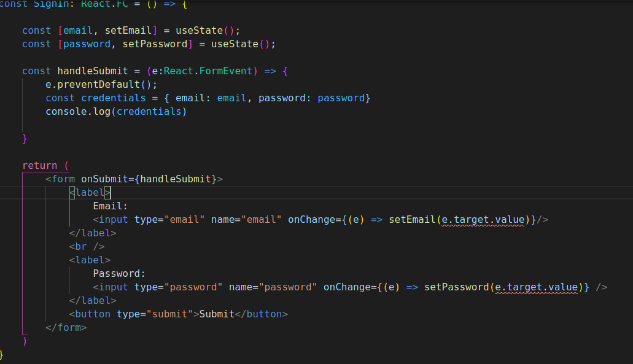The width and height of the screenshot is (633, 364).
Task: Click the React.FormEvent type annotation
Action: [208, 71]
